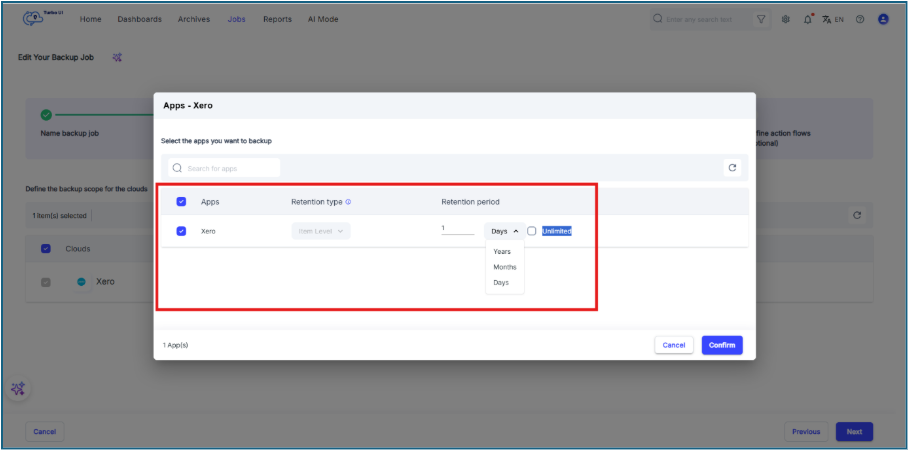Open the Dashboards menu
Viewport: 909px width, 450px height.
pos(140,19)
